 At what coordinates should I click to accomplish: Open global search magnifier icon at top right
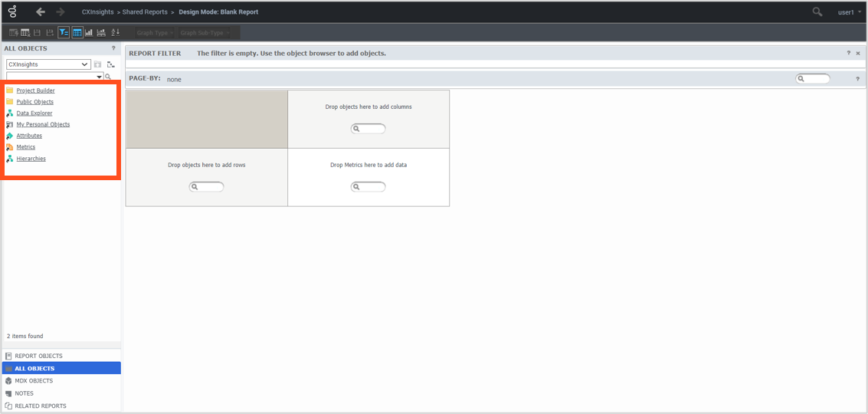click(x=817, y=12)
